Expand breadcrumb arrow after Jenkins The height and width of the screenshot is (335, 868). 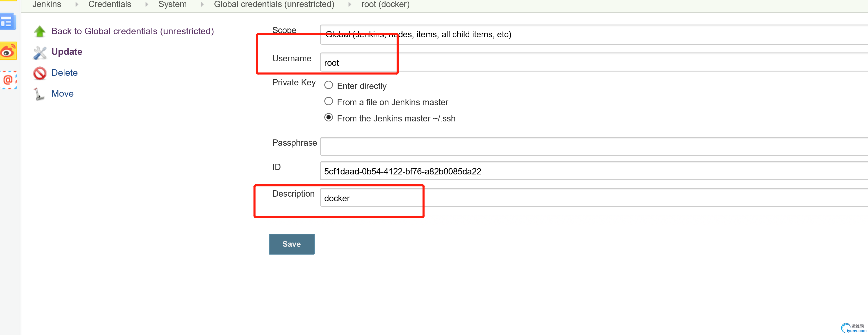pyautogui.click(x=76, y=4)
